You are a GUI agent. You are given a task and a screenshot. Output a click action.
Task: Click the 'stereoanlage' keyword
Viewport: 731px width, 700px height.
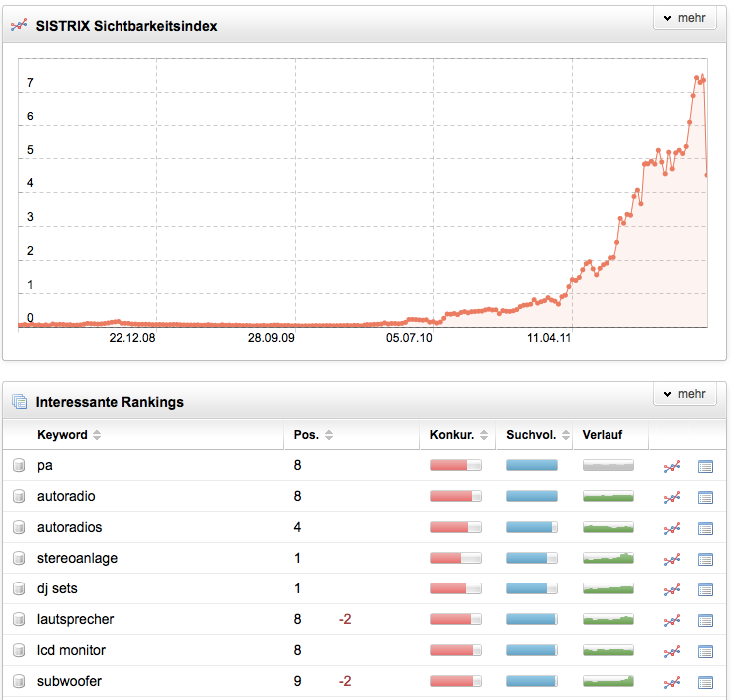pyautogui.click(x=77, y=559)
